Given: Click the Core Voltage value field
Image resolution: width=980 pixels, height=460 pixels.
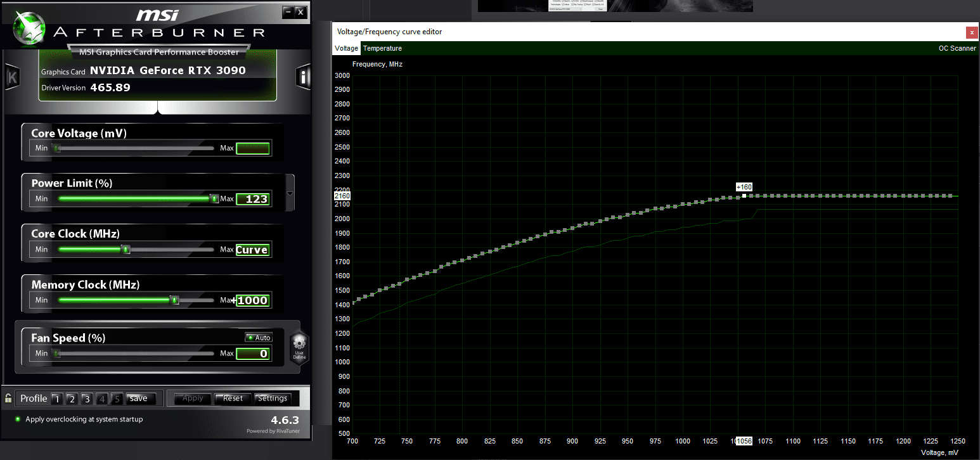Looking at the screenshot, I should [254, 148].
